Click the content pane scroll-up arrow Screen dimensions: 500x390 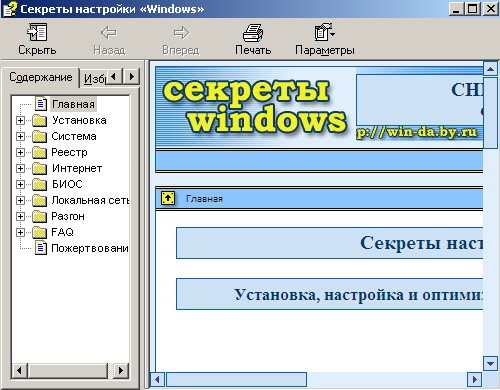(490, 69)
